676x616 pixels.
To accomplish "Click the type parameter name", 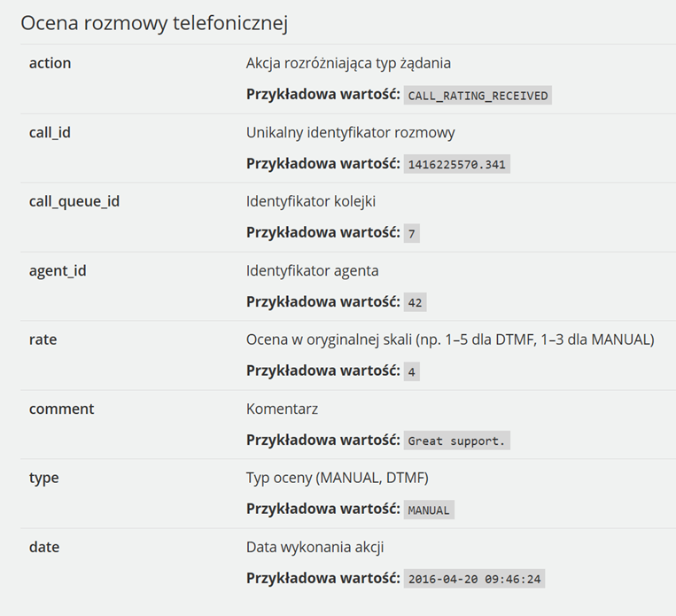I will (43, 478).
